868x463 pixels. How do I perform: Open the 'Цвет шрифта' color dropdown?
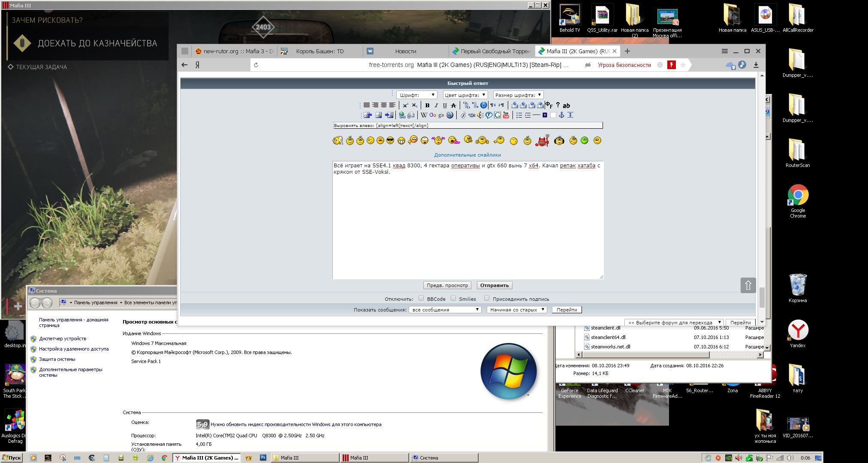pyautogui.click(x=465, y=95)
